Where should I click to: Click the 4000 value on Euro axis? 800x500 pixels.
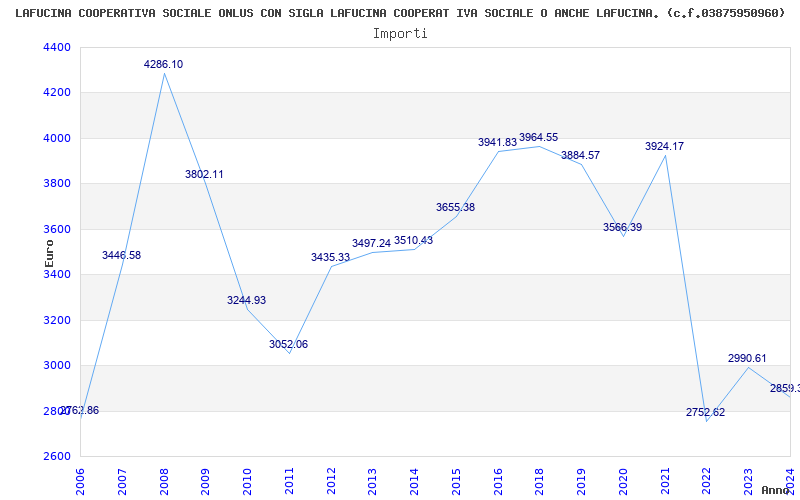coord(58,138)
